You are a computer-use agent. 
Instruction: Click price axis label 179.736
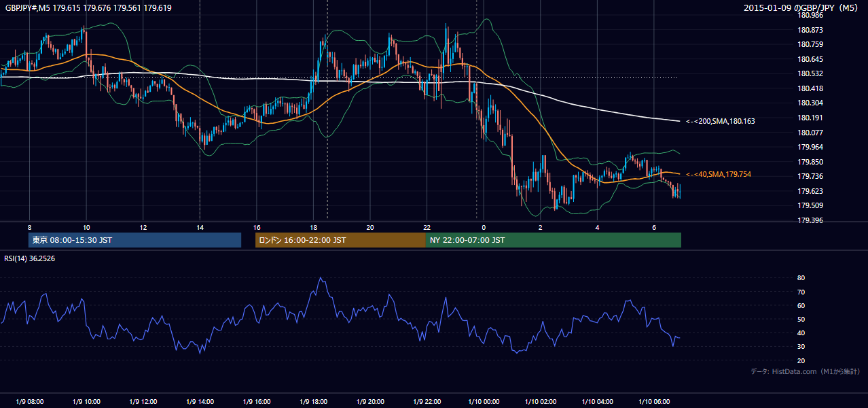[x=810, y=176]
